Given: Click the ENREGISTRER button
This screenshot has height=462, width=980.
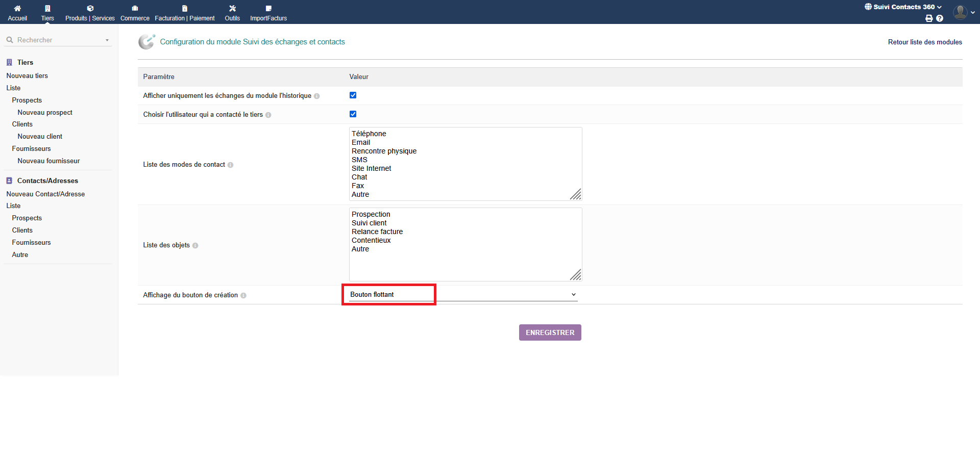Looking at the screenshot, I should click(550, 332).
